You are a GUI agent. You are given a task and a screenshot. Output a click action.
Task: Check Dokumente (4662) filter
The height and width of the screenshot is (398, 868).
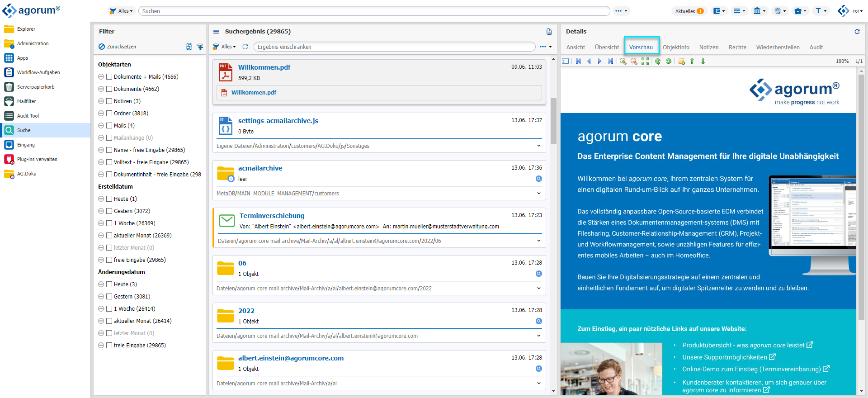109,89
